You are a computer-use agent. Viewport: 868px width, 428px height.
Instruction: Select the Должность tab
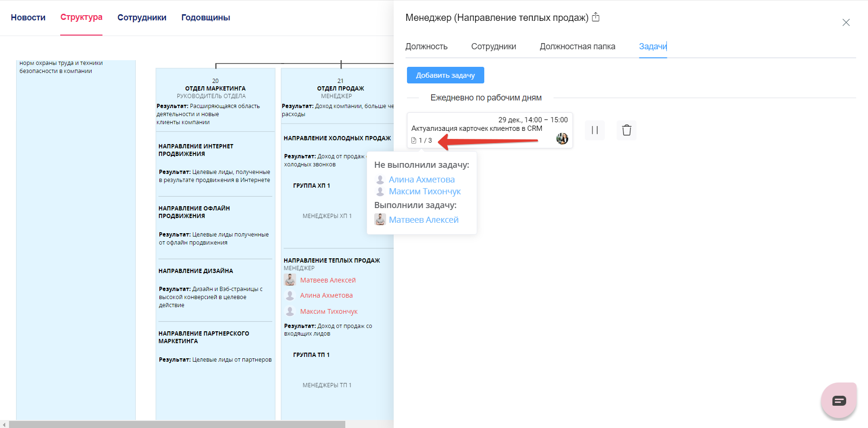coord(426,46)
